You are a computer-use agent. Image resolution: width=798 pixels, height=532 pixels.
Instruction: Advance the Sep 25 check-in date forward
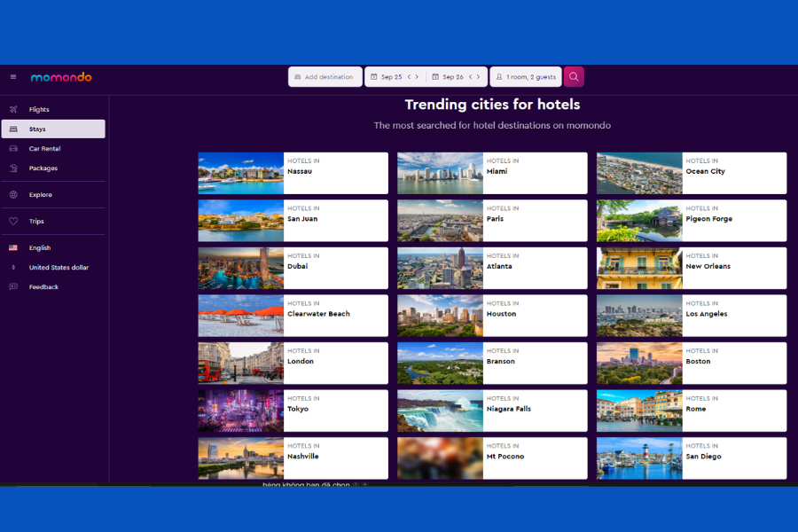(x=417, y=77)
